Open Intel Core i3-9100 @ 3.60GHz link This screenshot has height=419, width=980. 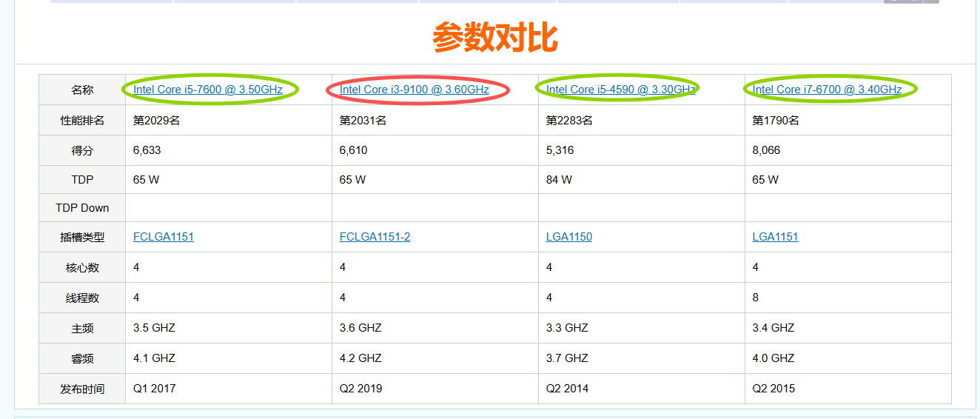click(x=415, y=90)
